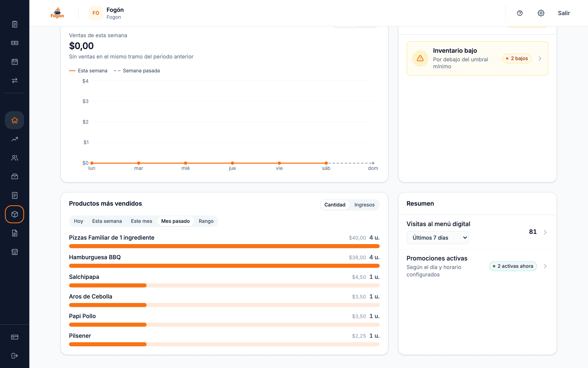Go to the home dashboard icon
The width and height of the screenshot is (588, 368).
coord(14,120)
